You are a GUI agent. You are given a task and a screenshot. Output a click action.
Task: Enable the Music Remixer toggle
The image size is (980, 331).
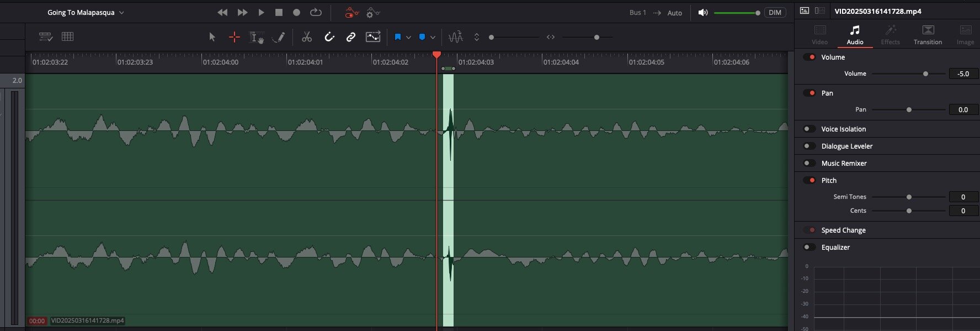tap(809, 163)
